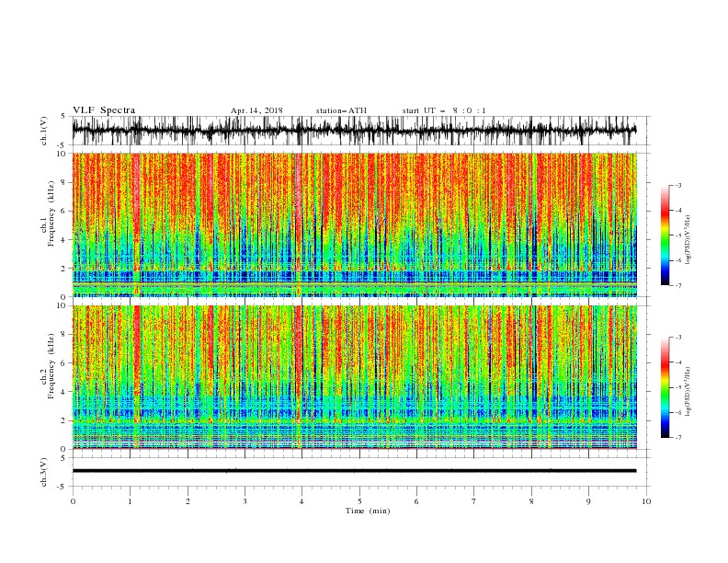Click the "4" minute tick label

[302, 501]
